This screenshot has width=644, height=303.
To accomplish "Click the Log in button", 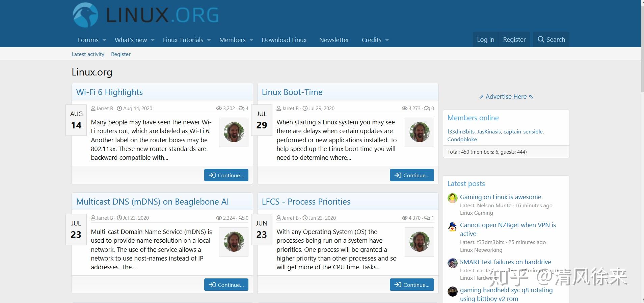I will [485, 40].
